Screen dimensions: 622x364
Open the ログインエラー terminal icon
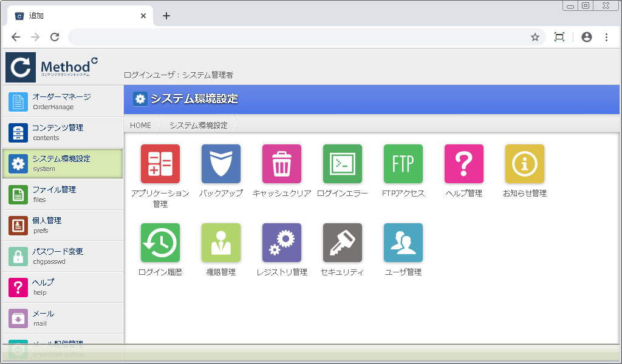[x=343, y=164]
